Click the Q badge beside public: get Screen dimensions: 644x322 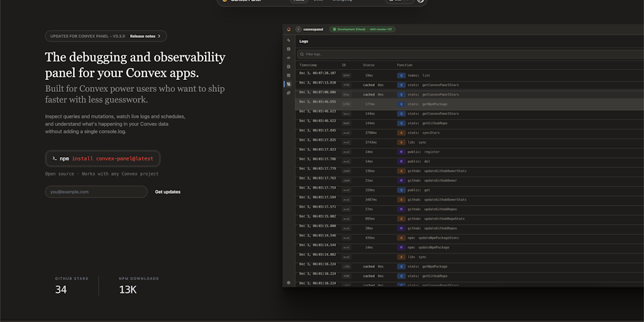tap(401, 190)
